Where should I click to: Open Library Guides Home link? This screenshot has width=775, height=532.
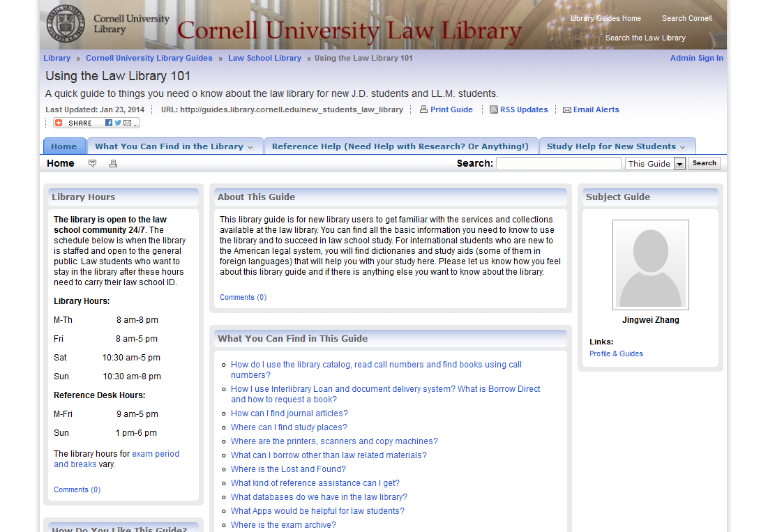click(605, 18)
